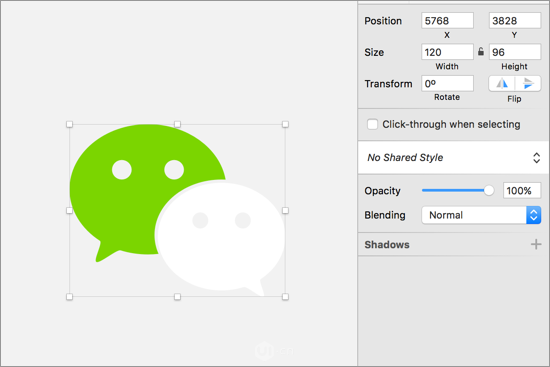Click the Transform label
The image size is (550, 367).
click(x=388, y=84)
